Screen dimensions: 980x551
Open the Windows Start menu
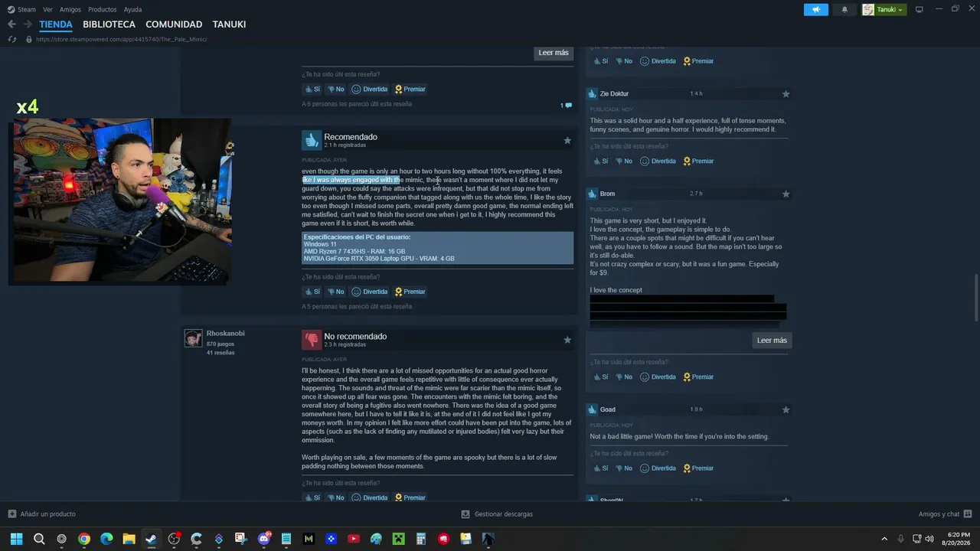(x=16, y=539)
